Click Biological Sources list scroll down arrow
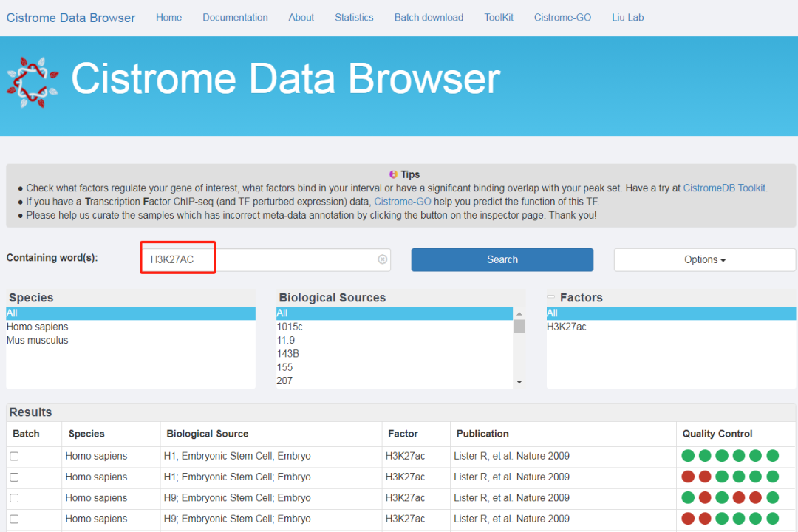 (519, 382)
